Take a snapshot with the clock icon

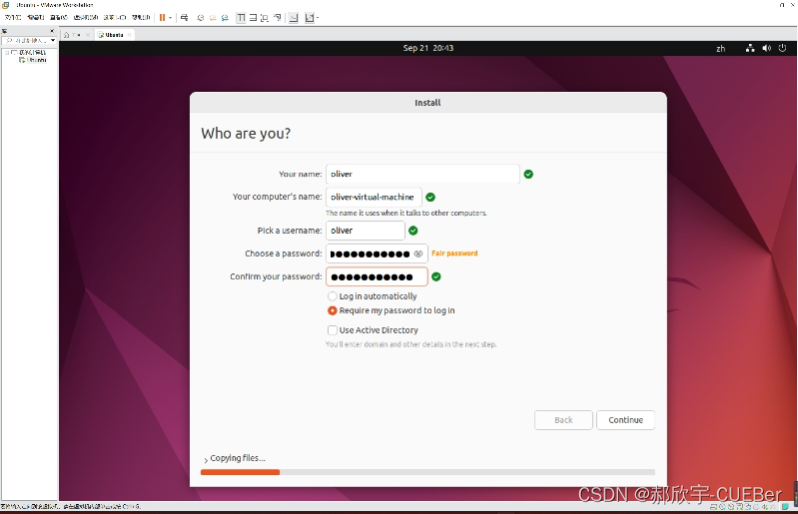201,18
